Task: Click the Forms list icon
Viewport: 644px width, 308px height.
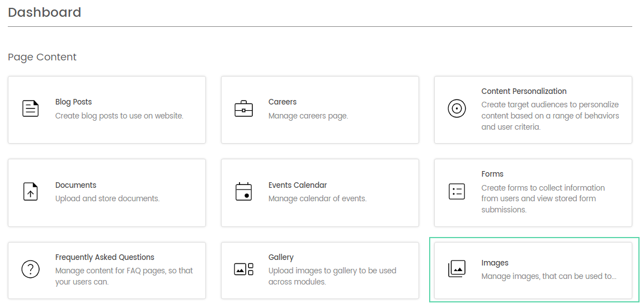Action: click(x=457, y=192)
